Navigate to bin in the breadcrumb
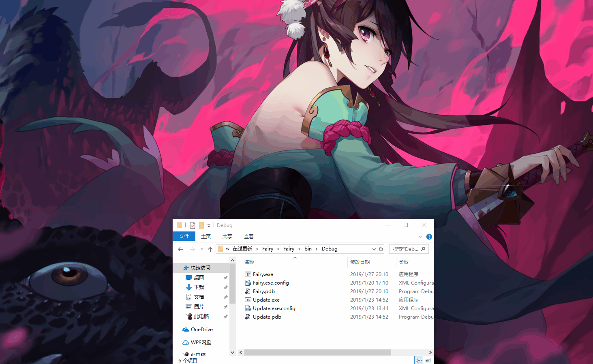The image size is (593, 364). pyautogui.click(x=308, y=249)
